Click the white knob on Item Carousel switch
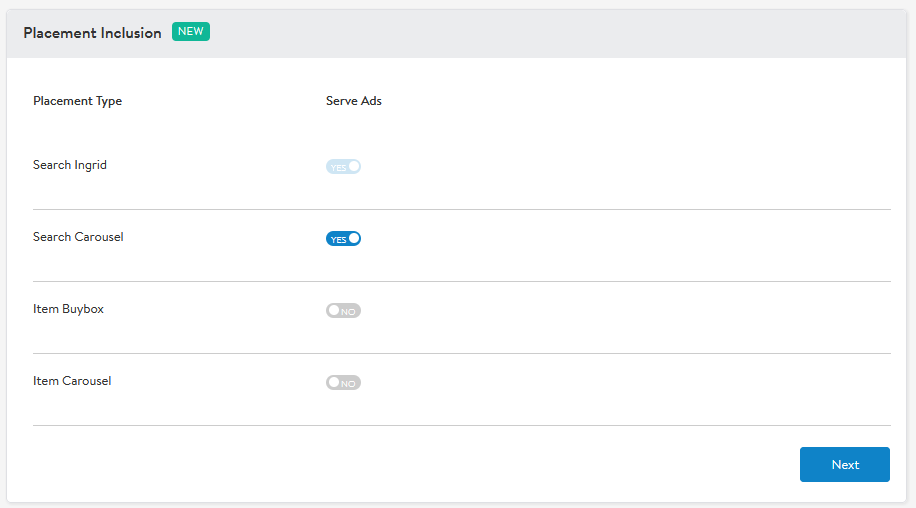The image size is (916, 508). point(333,383)
